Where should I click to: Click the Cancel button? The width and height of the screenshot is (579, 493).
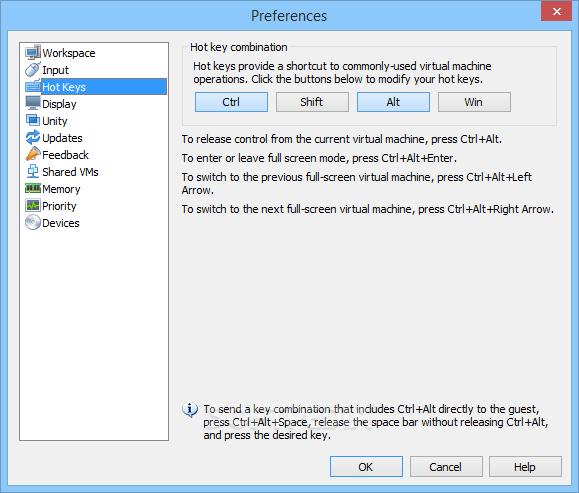click(446, 467)
